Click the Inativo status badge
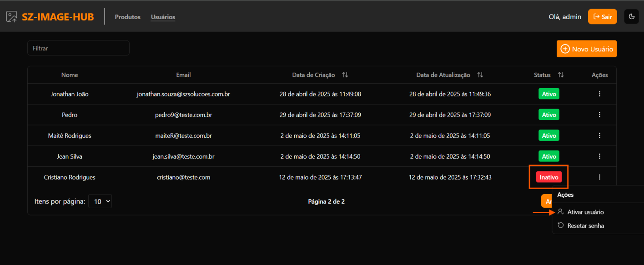 (x=548, y=177)
